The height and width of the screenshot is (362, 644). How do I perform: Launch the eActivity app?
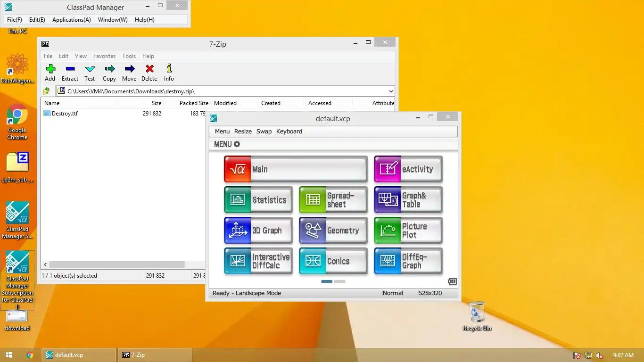[408, 169]
